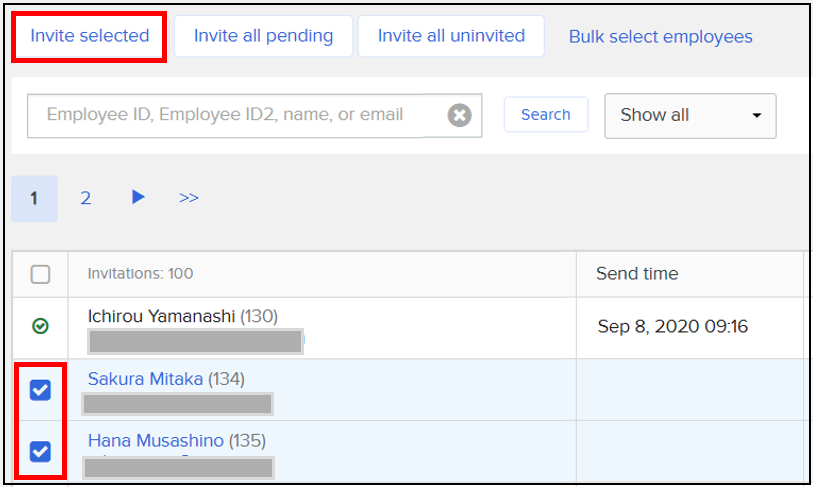Go to next page arrow
Viewport: 813px width, 487px height.
pyautogui.click(x=138, y=198)
